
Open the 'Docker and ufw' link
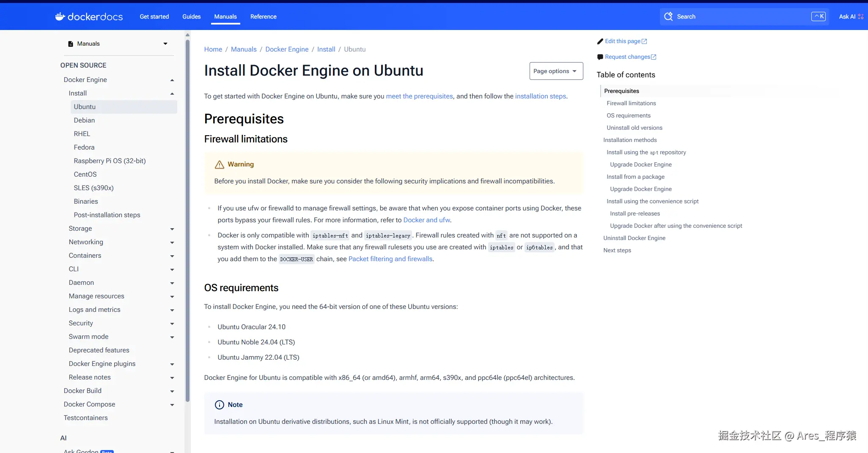point(427,220)
